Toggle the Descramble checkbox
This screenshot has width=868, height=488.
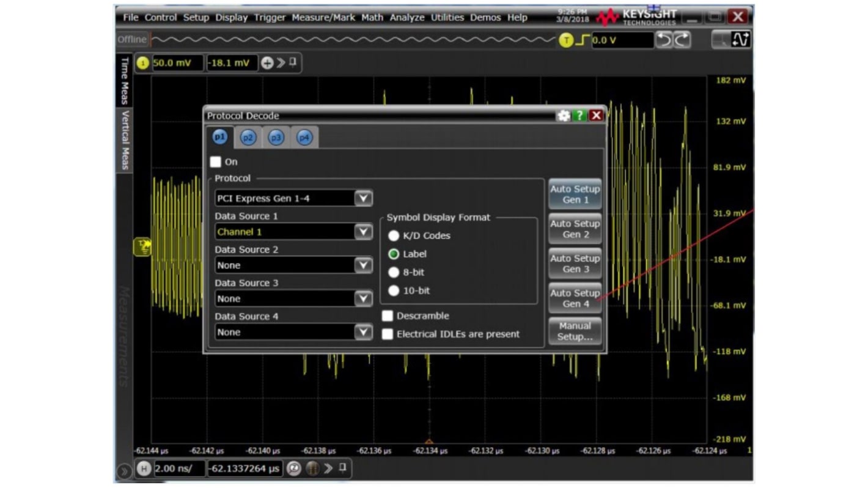387,316
